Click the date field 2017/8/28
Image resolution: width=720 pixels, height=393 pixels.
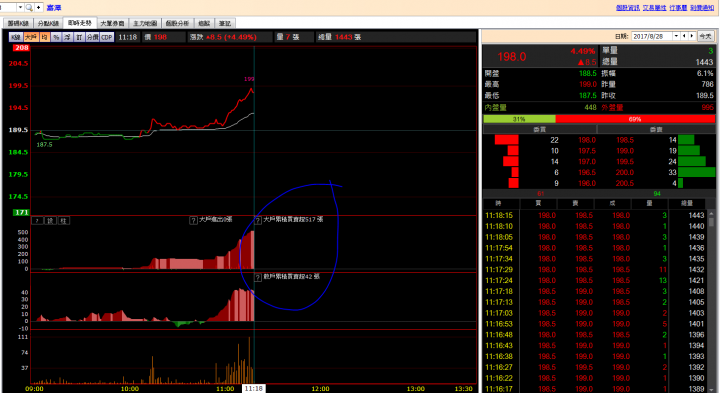(652, 36)
